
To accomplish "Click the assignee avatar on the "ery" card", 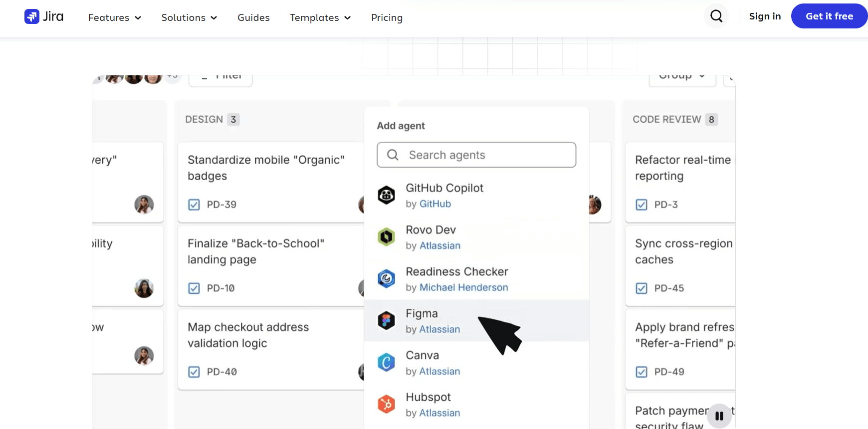I will tap(144, 205).
